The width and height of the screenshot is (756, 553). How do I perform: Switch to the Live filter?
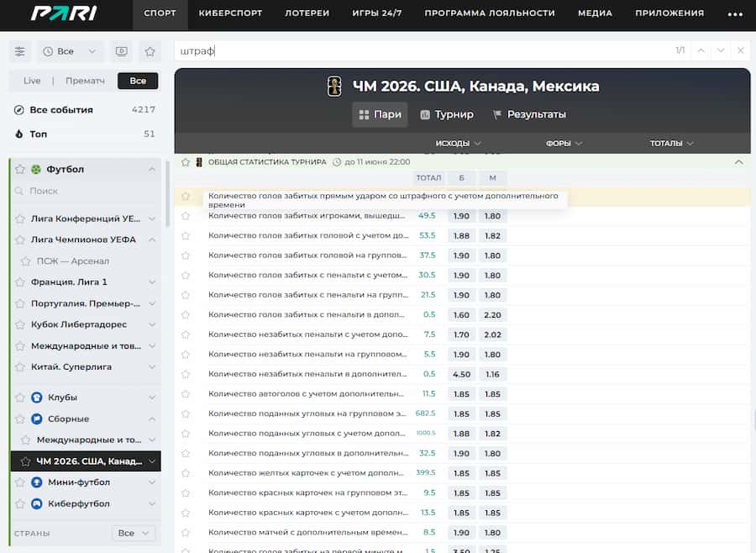point(32,81)
